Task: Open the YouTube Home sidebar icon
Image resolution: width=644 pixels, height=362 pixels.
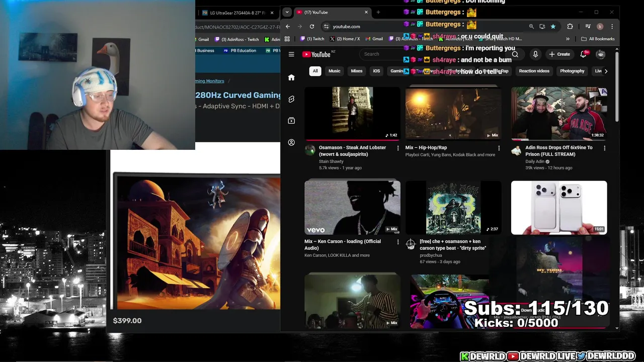Action: [291, 77]
